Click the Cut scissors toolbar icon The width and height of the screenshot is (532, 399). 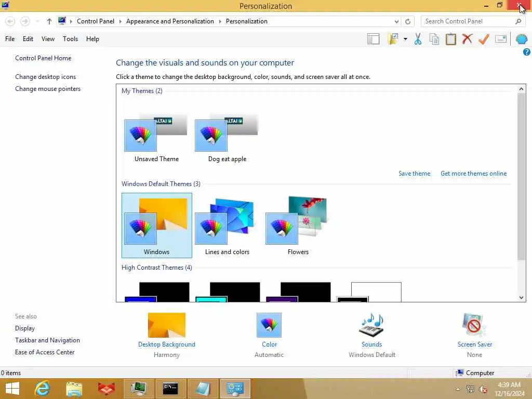coord(418,39)
